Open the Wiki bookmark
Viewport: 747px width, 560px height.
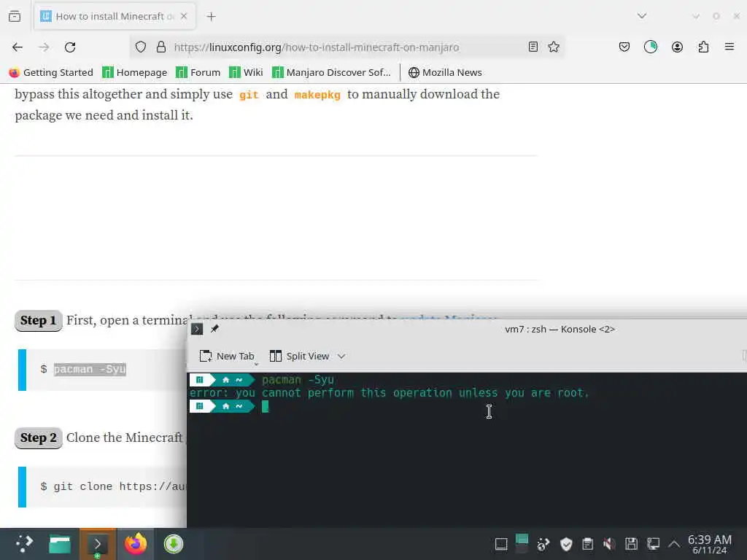click(x=246, y=72)
